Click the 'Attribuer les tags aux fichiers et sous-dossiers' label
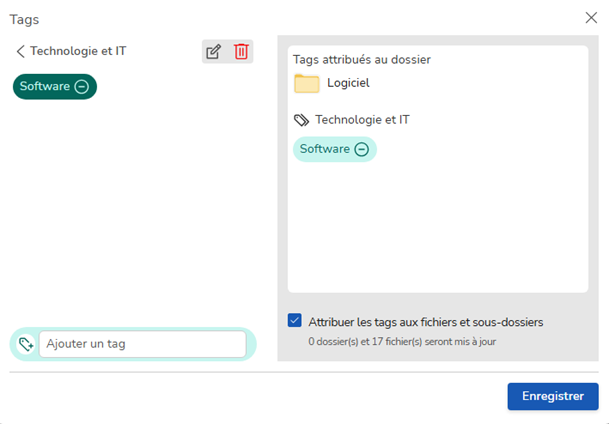 coord(426,322)
